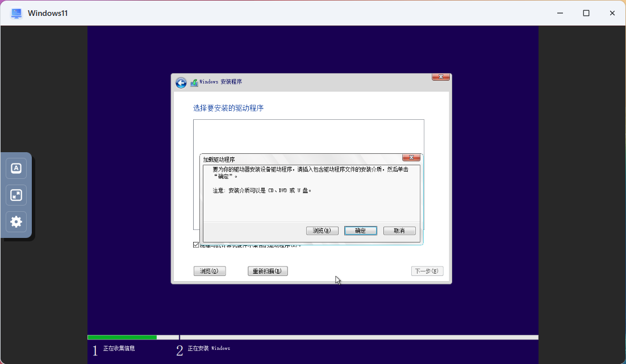Confirm with the 确定 button
Viewport: 626px width, 364px height.
(361, 231)
